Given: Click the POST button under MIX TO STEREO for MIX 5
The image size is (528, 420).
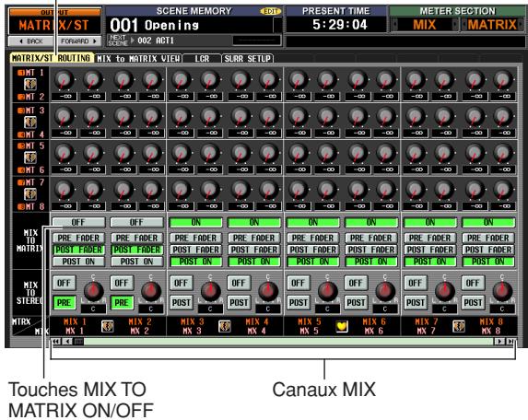Looking at the screenshot, I should coord(298,302).
